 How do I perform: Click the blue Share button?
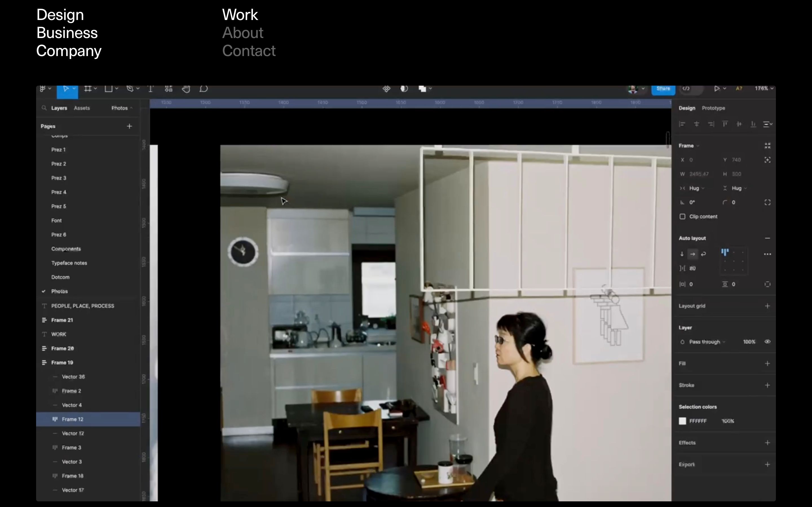(663, 88)
